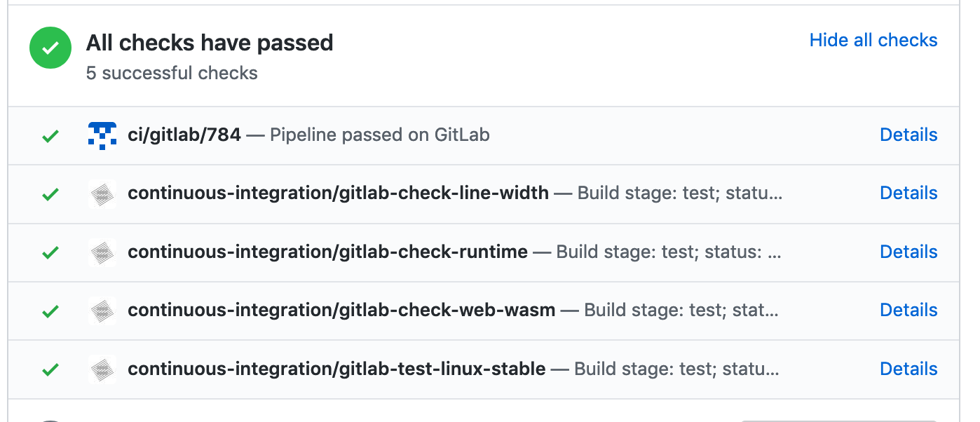
Task: Click the large green all-checks-passed icon
Action: click(x=50, y=48)
